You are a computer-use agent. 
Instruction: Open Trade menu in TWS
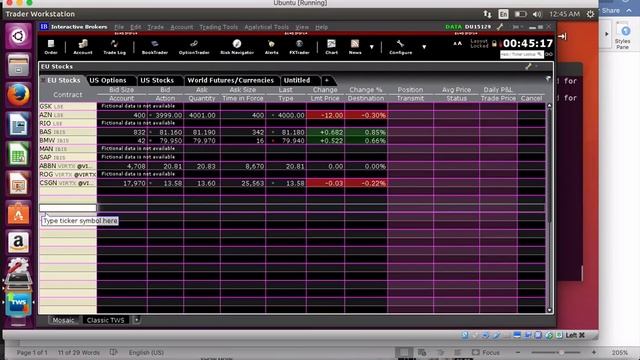point(155,27)
